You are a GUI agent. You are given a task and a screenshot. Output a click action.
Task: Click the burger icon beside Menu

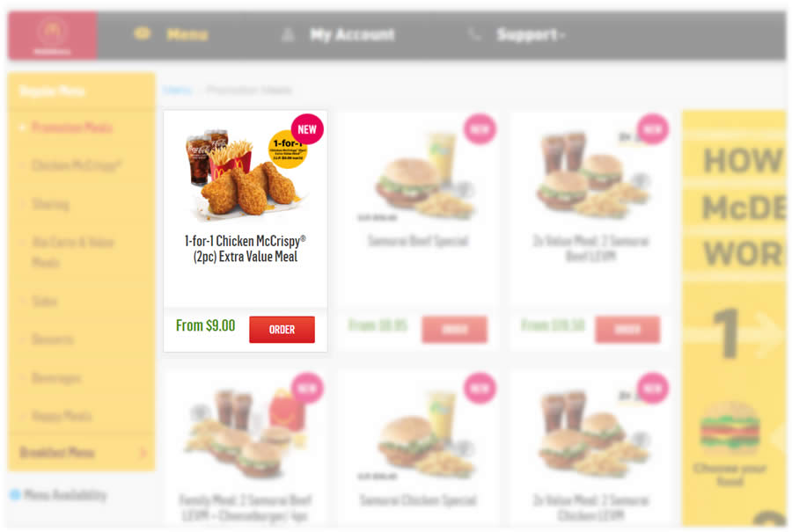pyautogui.click(x=143, y=33)
